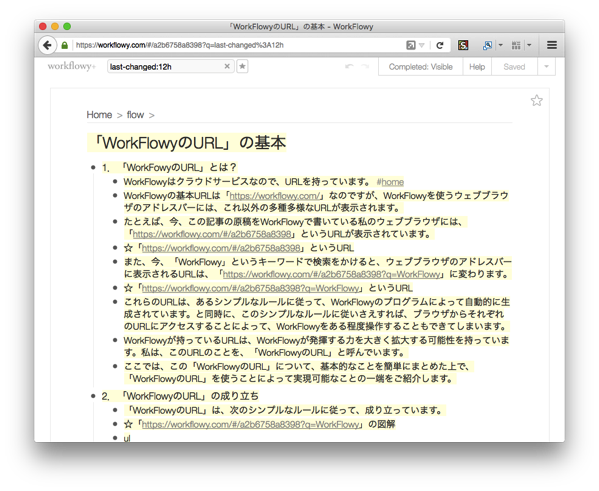
Task: Click the red S extension icon
Action: (x=463, y=45)
